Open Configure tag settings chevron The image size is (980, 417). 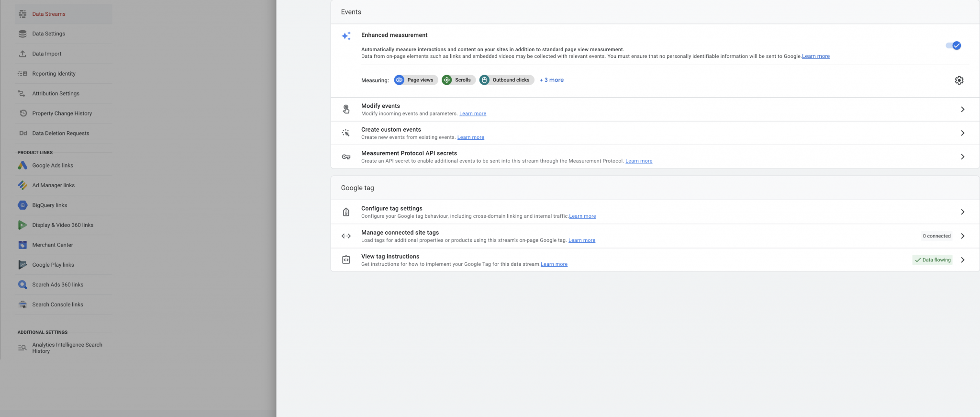962,212
